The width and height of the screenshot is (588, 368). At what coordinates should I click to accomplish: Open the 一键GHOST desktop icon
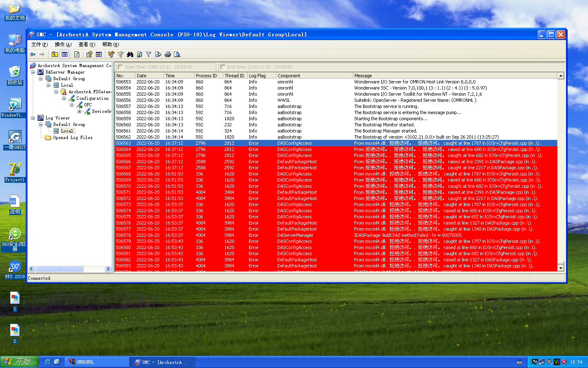(x=15, y=140)
